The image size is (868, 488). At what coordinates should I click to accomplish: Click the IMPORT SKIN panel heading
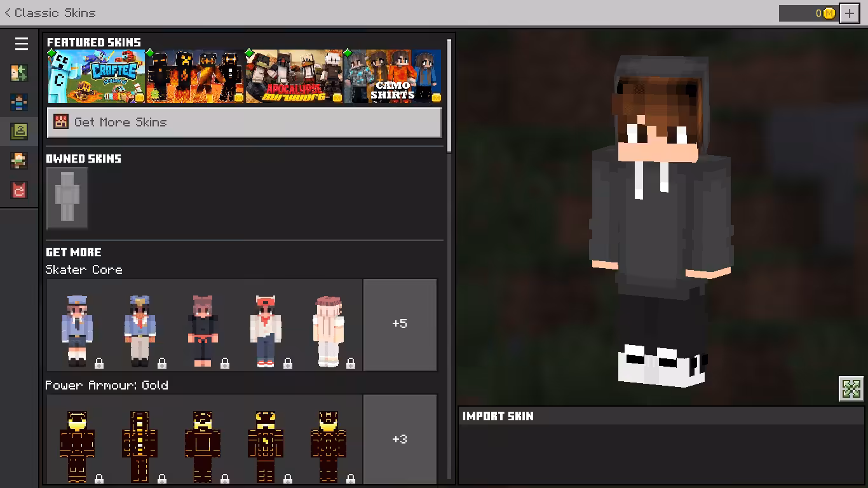[498, 416]
